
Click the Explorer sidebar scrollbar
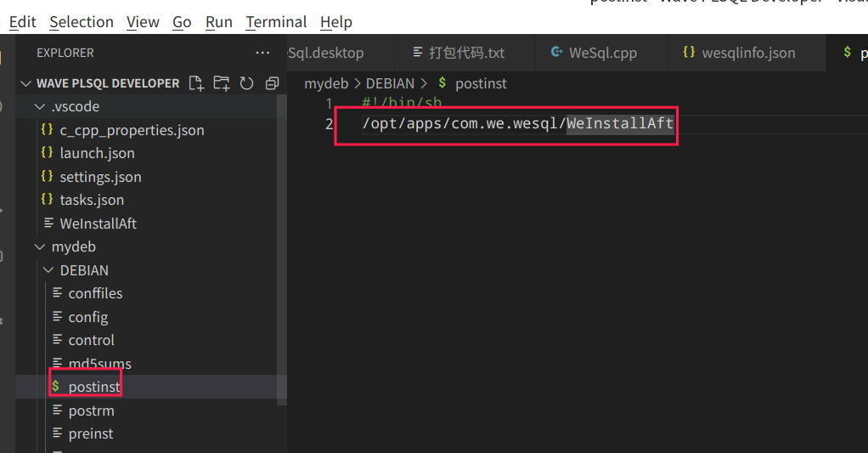(282, 249)
